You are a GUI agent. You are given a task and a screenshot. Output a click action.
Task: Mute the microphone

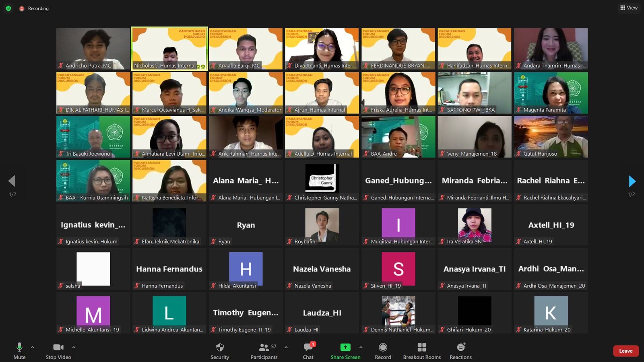[x=19, y=350]
